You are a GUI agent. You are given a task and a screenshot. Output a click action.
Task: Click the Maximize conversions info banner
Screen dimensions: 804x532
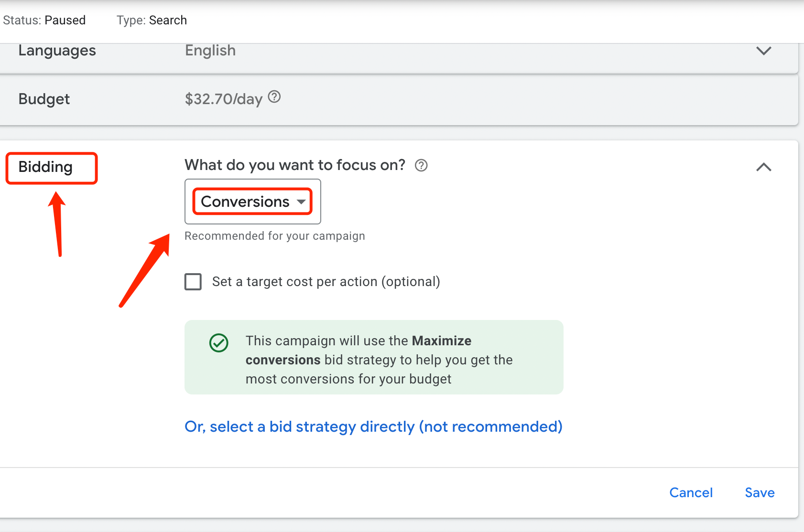pos(374,357)
